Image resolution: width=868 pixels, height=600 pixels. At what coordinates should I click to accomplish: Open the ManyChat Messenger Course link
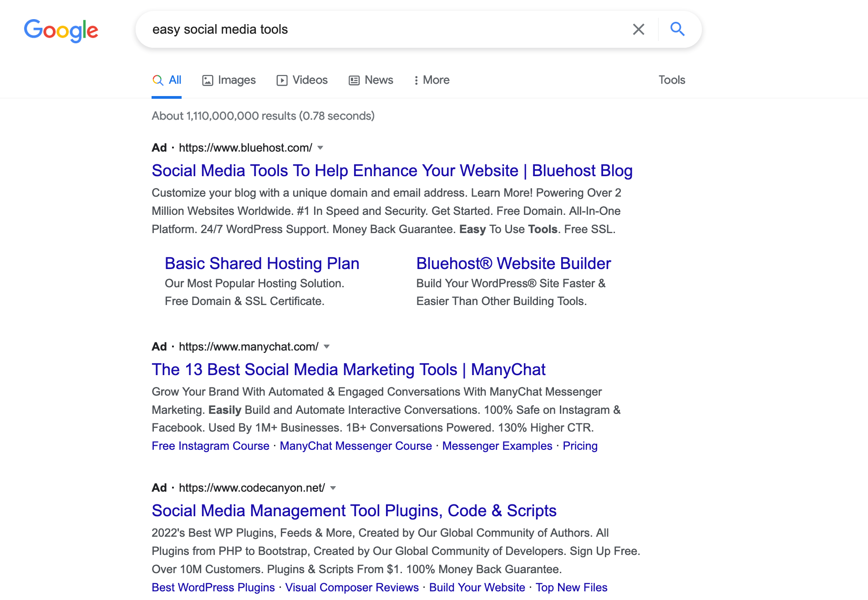pyautogui.click(x=356, y=446)
